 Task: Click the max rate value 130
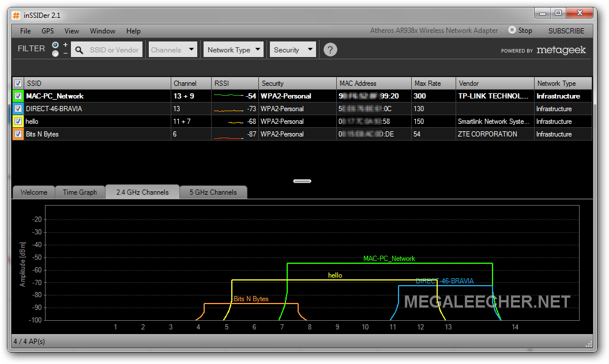[x=419, y=109]
